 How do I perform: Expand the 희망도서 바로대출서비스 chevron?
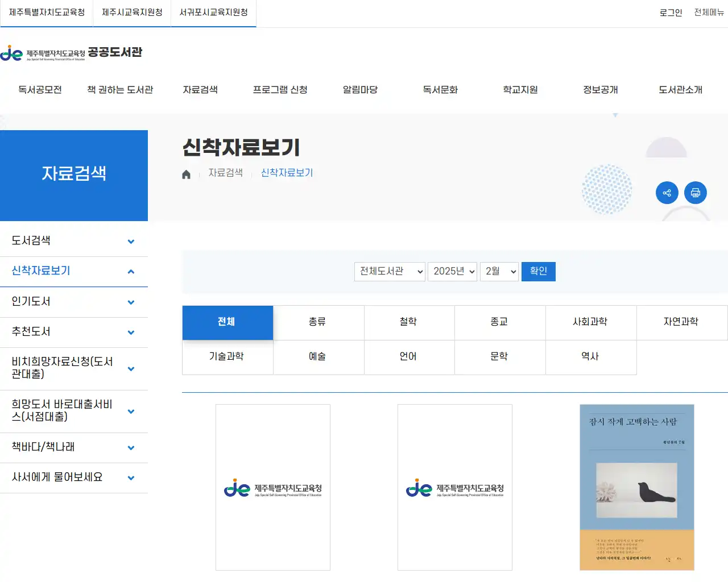(131, 411)
